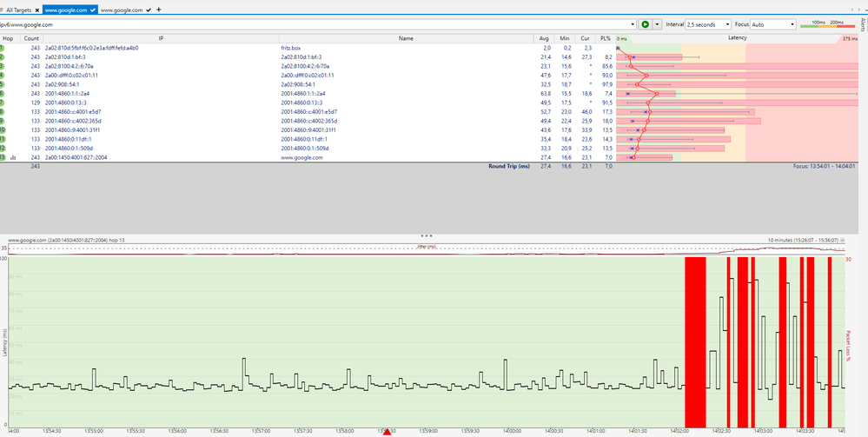Screen dimensions: 868x437
Task: Expand the dropdown arrow beside the trace button
Action: [657, 24]
